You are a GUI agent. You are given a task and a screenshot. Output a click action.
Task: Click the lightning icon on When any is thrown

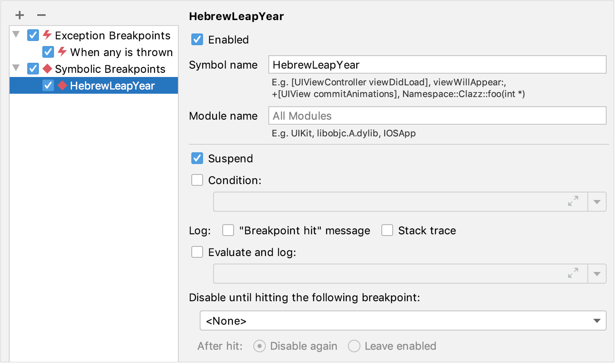63,52
